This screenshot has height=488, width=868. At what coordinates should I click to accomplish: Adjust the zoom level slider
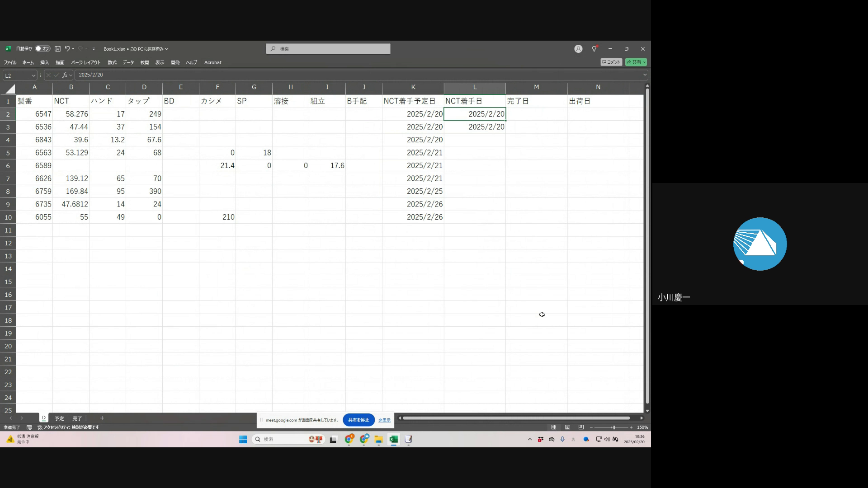[x=613, y=427]
